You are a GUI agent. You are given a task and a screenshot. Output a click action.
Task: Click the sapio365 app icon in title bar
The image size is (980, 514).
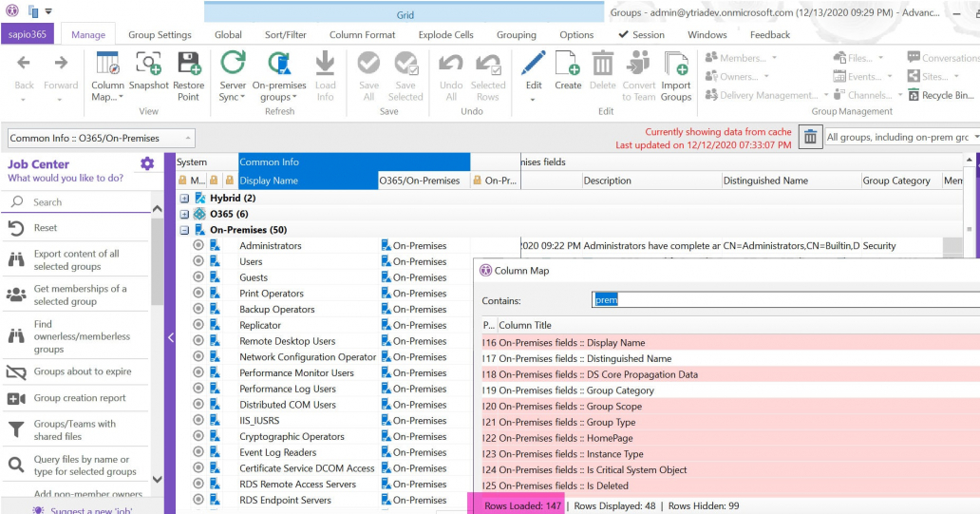12,10
